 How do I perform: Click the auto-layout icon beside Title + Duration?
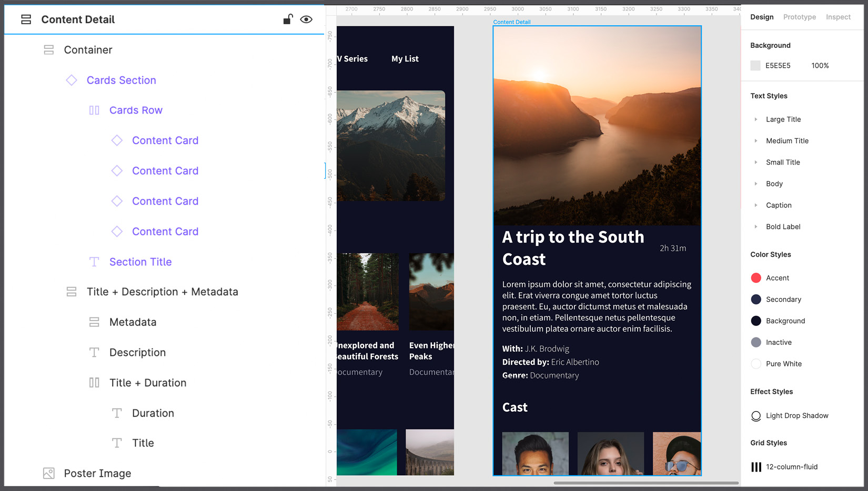click(95, 382)
